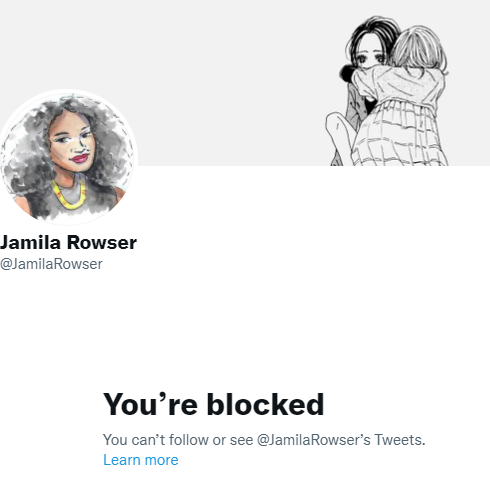Open the manga hugging illustration in banner
Screen dimensions: 490x496
(x=387, y=91)
